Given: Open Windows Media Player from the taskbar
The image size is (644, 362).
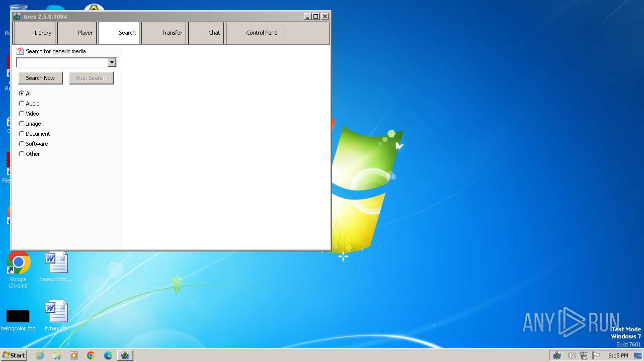Looking at the screenshot, I should 74,355.
